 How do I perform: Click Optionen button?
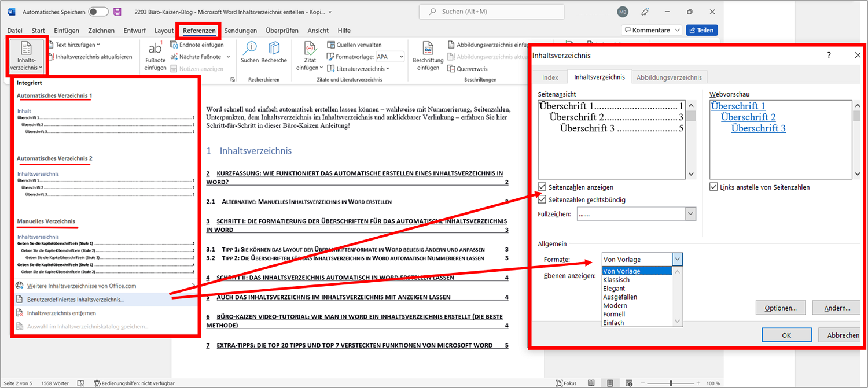(779, 308)
